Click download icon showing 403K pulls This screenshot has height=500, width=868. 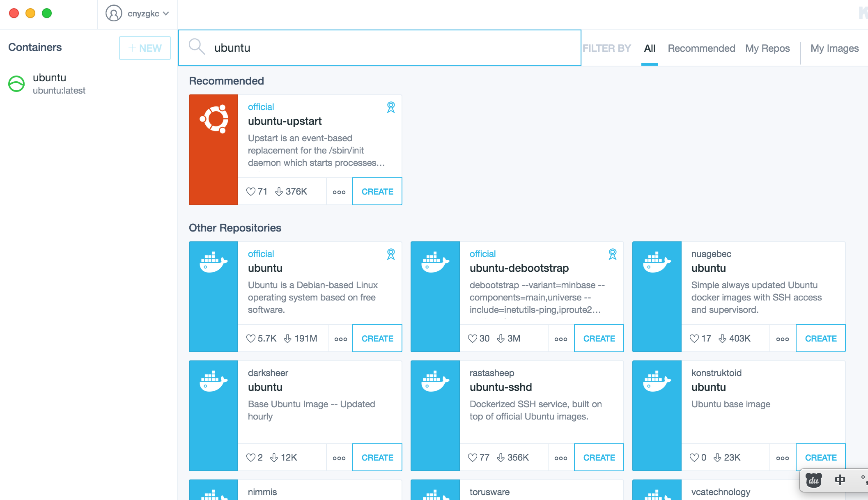tap(722, 339)
